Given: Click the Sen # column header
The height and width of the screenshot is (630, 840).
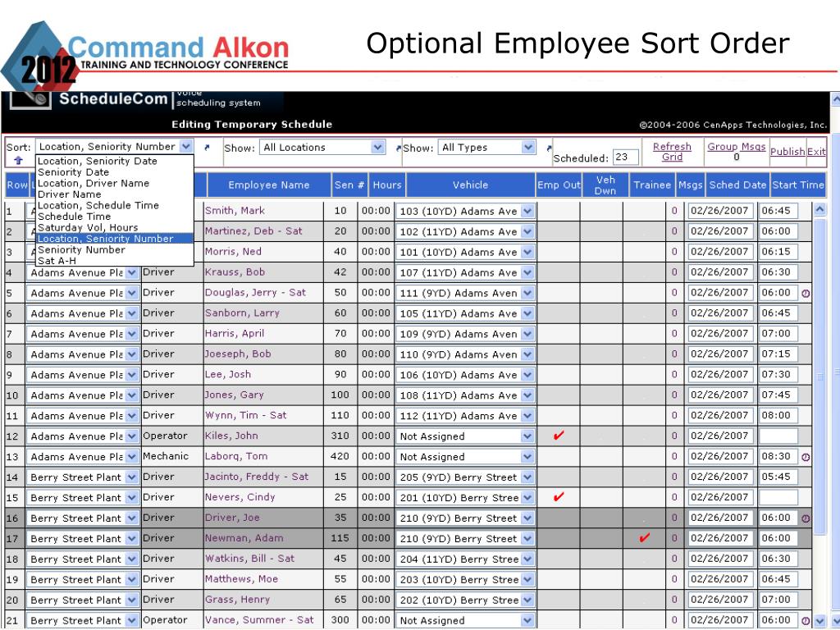Looking at the screenshot, I should point(349,185).
